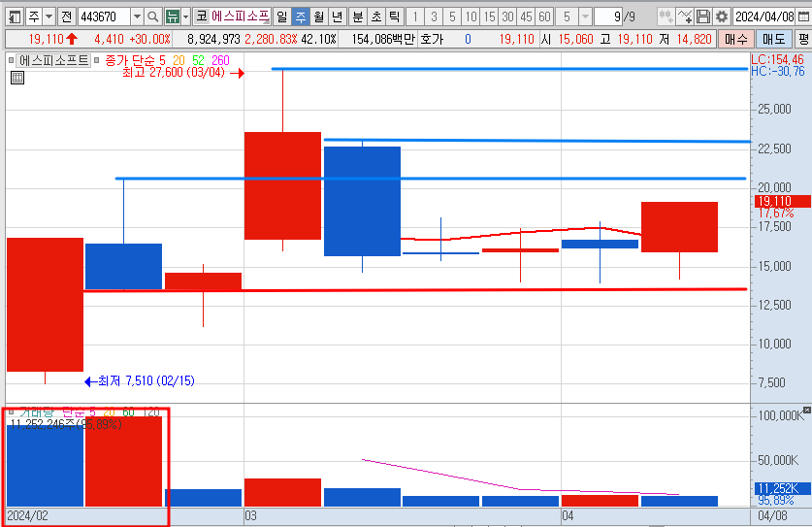The image size is (812, 527).
Task: Click the 04/08 date label on axis
Action: pos(772,515)
